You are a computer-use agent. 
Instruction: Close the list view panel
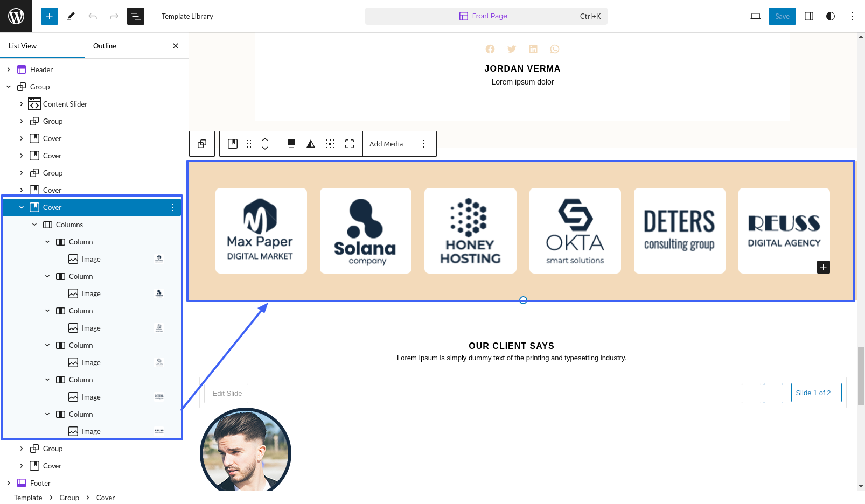(x=176, y=46)
